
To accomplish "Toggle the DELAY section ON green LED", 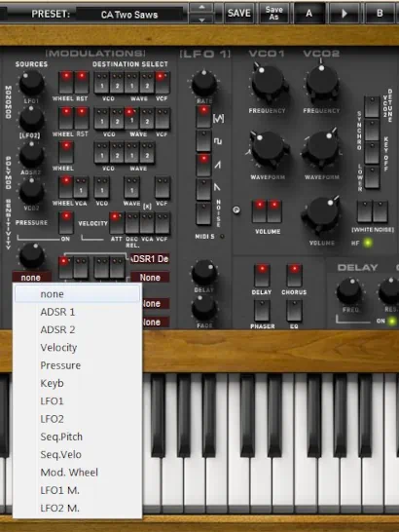I will point(392,321).
